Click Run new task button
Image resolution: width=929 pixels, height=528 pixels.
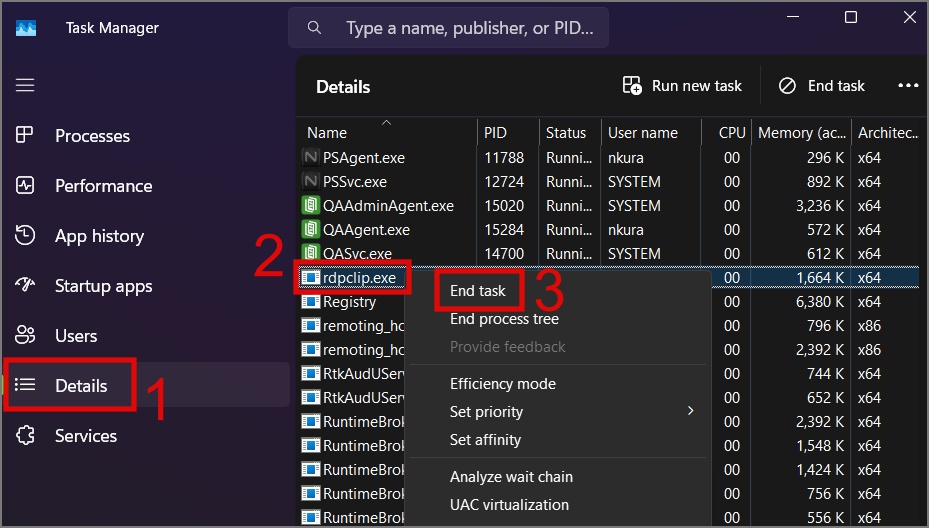click(682, 86)
